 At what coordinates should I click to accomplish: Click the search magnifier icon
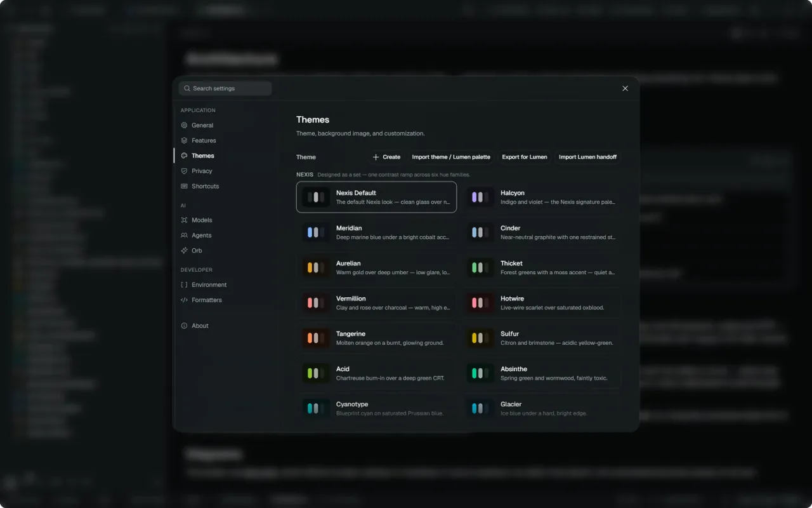coord(187,88)
